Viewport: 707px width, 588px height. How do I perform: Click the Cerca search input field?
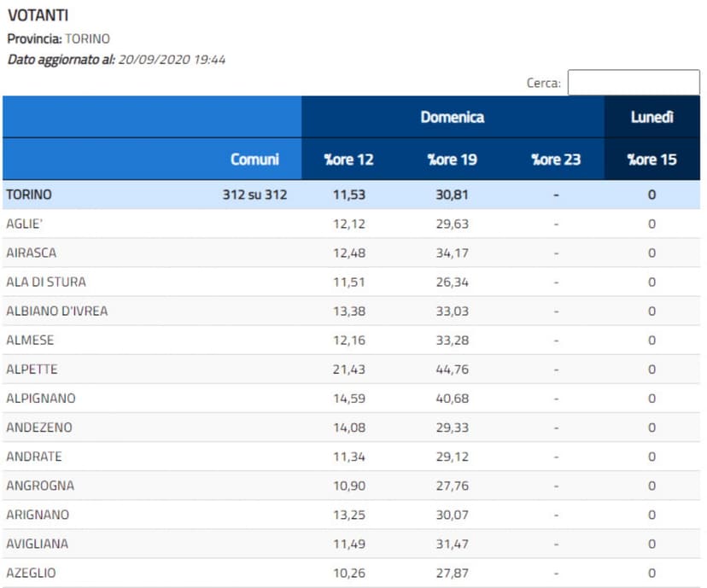(x=634, y=83)
